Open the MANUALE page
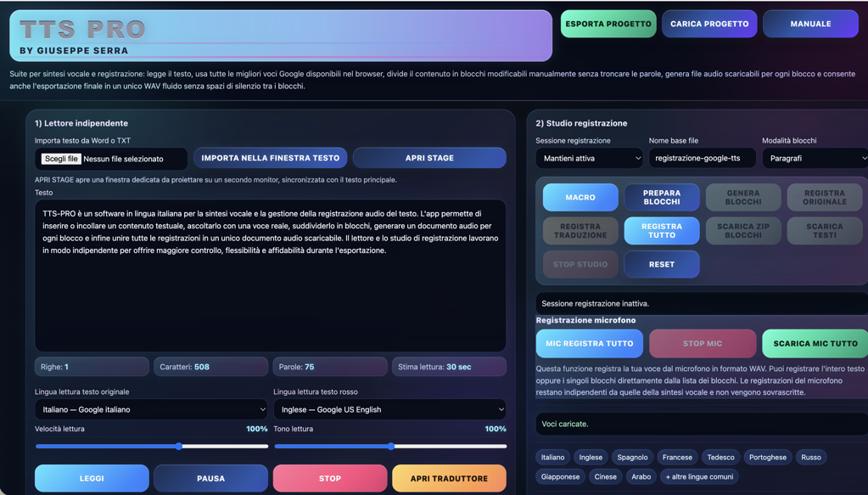868x495 pixels. [810, 24]
